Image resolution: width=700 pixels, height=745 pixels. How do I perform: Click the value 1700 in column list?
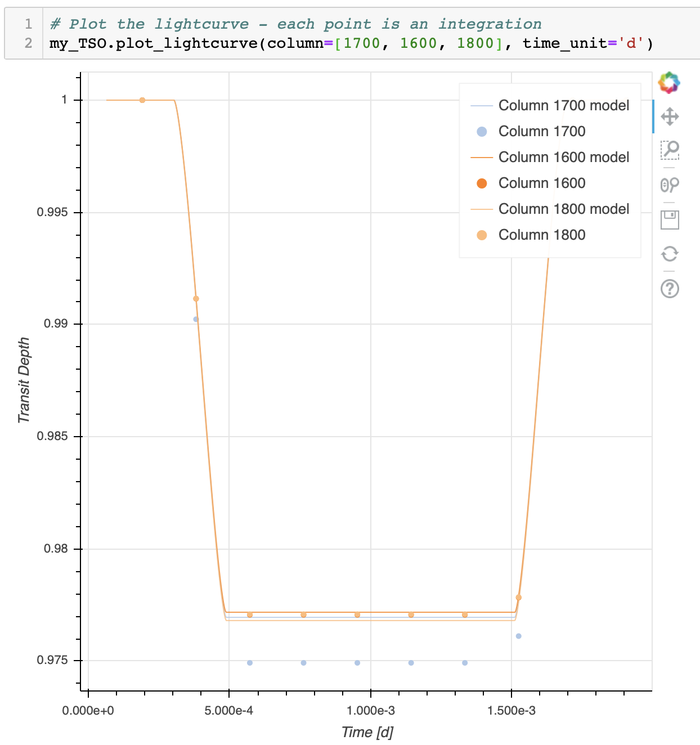(362, 43)
